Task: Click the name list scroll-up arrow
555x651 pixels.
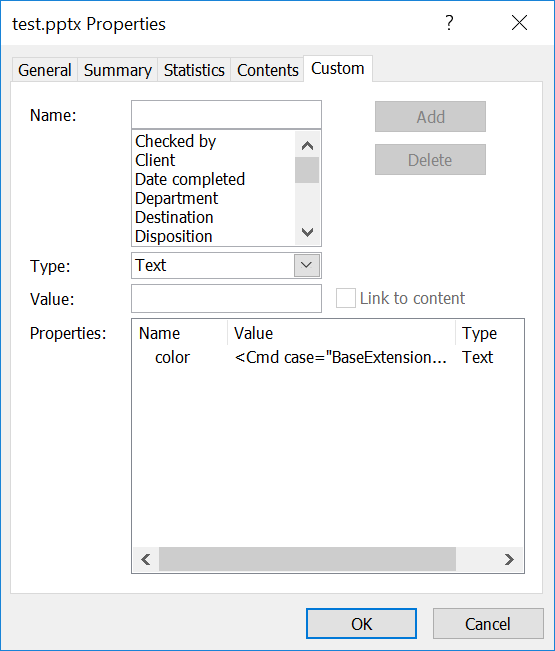Action: [x=307, y=146]
